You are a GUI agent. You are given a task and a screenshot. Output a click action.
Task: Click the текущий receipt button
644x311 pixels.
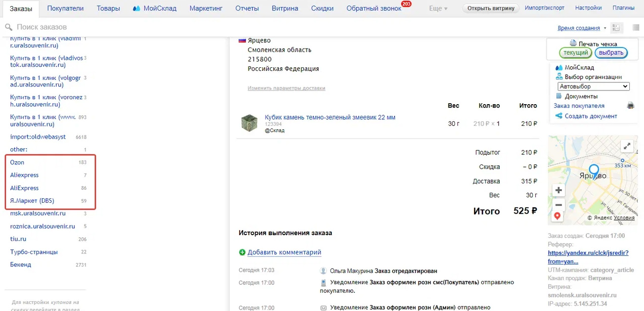click(x=576, y=53)
